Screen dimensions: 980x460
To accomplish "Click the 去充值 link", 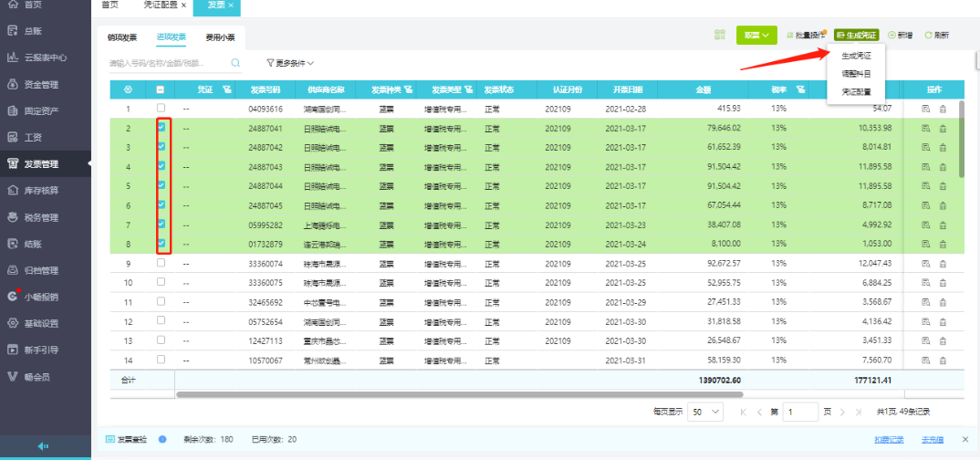I will [933, 440].
